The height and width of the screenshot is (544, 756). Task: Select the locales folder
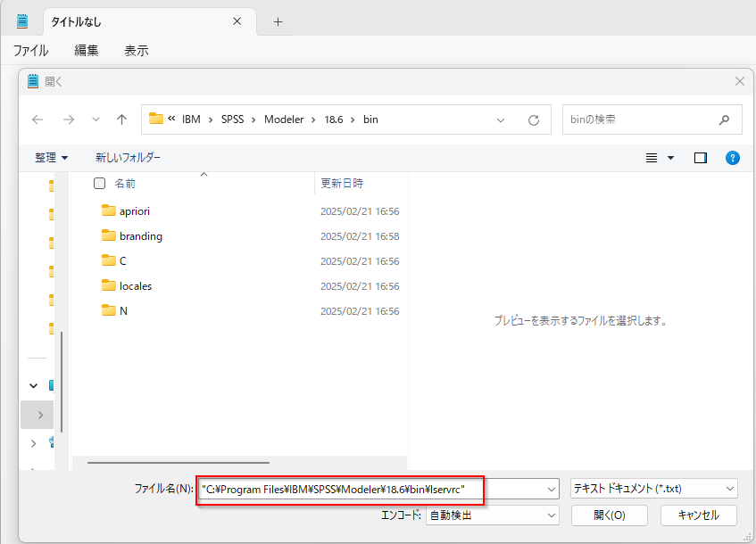point(136,286)
